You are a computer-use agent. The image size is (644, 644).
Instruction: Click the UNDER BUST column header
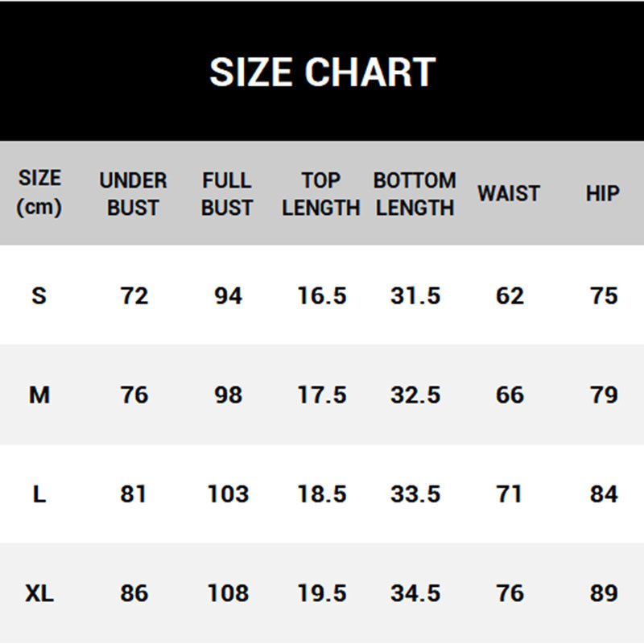[x=133, y=194]
